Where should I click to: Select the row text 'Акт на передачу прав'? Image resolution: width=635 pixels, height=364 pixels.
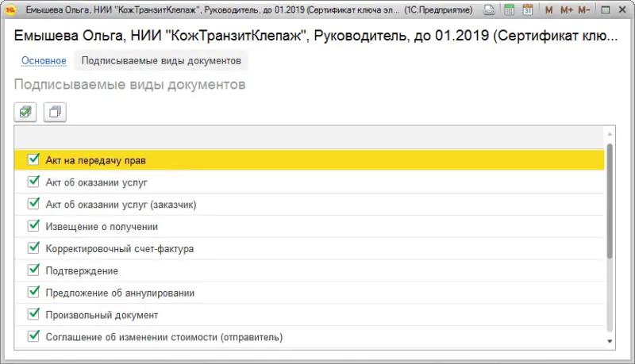(95, 160)
